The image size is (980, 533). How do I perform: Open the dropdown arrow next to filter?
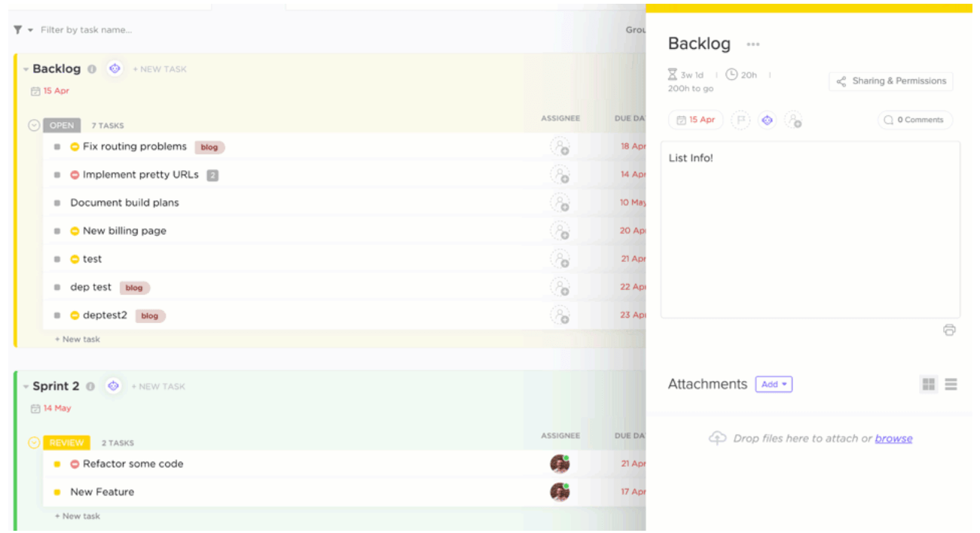[31, 30]
